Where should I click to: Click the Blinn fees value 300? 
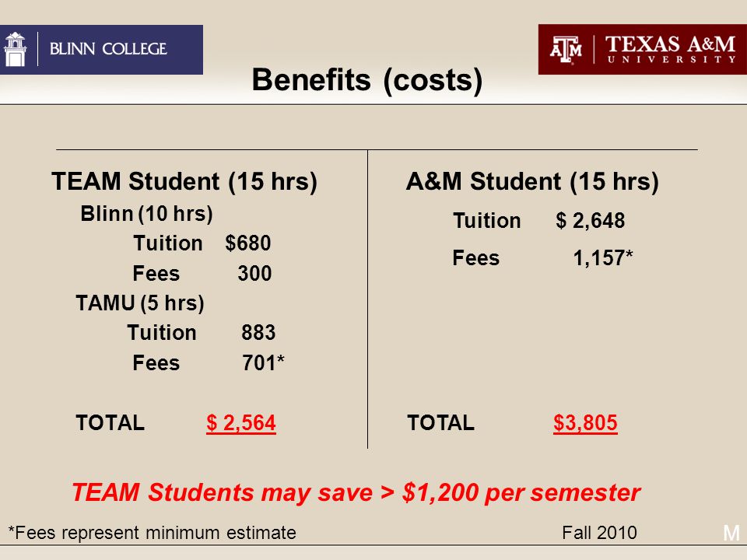point(255,273)
